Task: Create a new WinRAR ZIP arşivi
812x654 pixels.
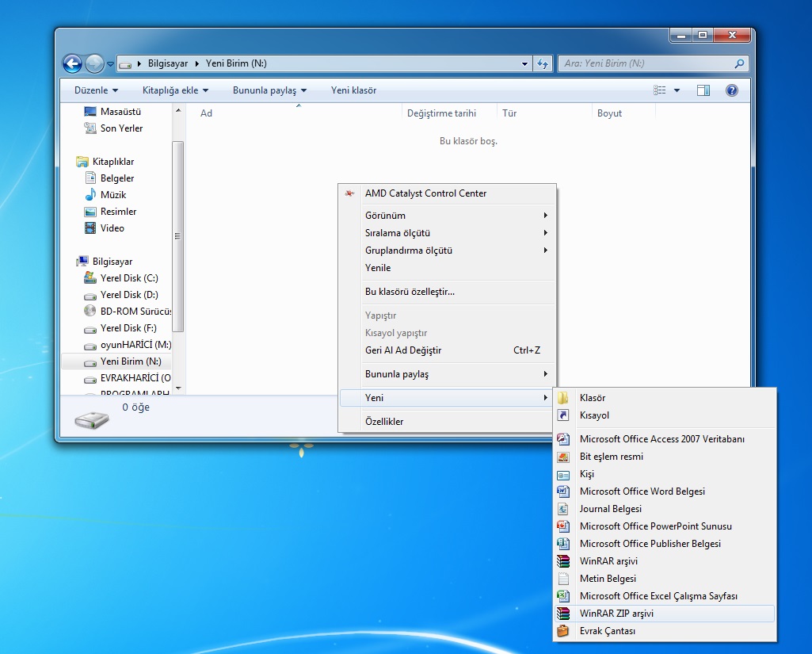Action: (x=665, y=614)
